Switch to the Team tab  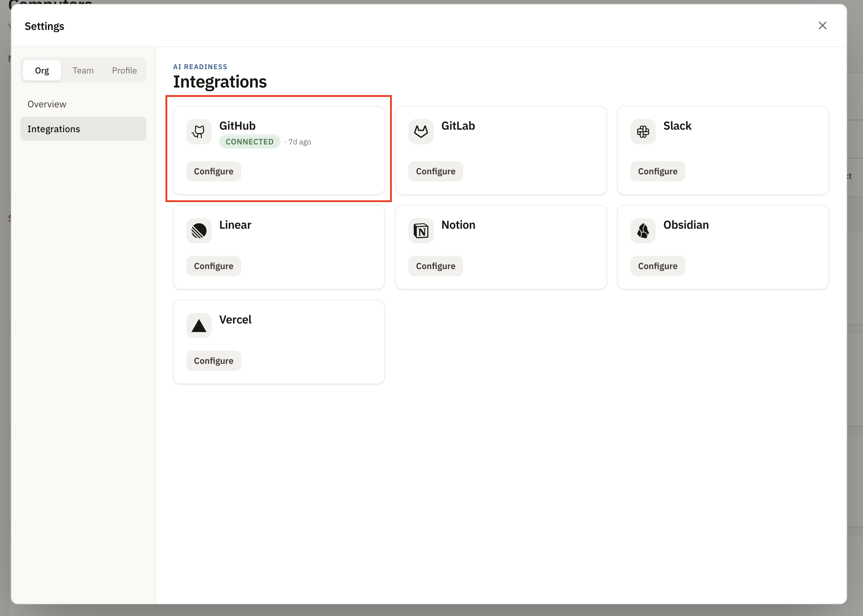click(83, 70)
